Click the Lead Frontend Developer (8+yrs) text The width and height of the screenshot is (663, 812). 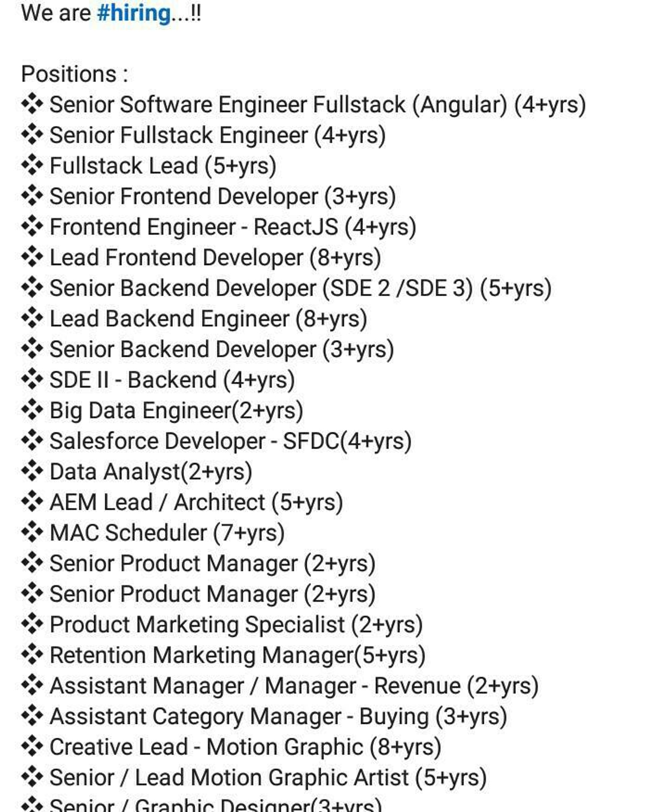[215, 258]
